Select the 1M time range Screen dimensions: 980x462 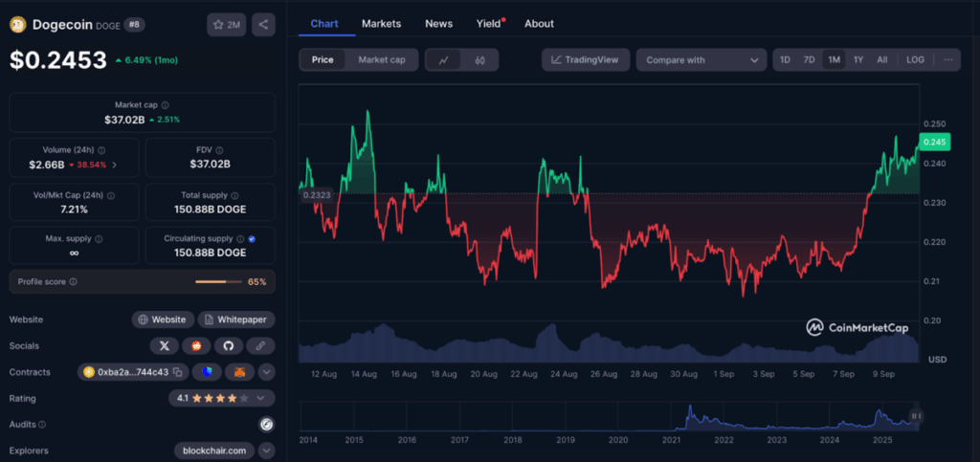click(834, 60)
